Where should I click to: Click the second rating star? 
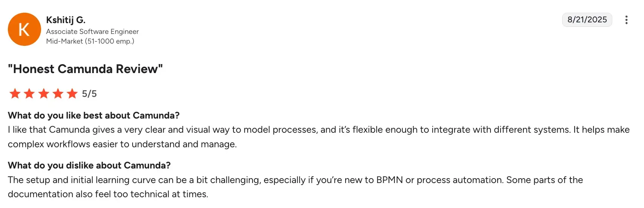pyautogui.click(x=29, y=94)
